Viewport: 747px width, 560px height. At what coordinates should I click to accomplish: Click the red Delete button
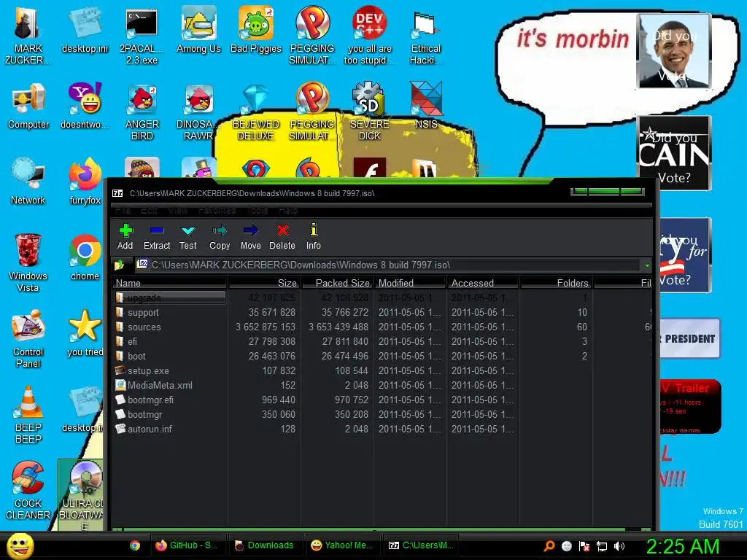click(x=282, y=237)
